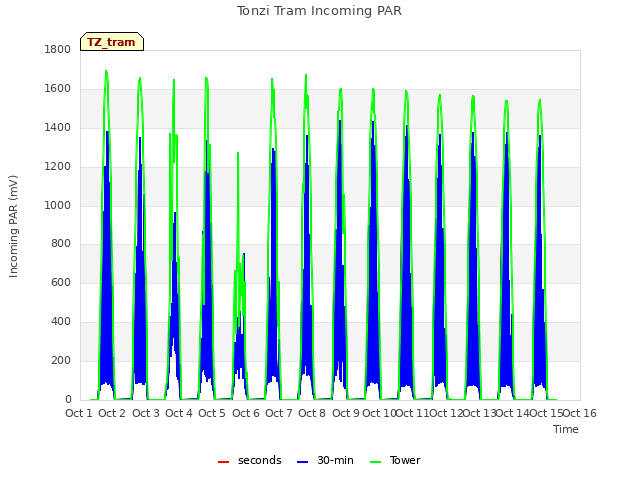Screen dimensions: 640x480
Task: Click the blue 30-min legend swatch
Action: (302, 462)
